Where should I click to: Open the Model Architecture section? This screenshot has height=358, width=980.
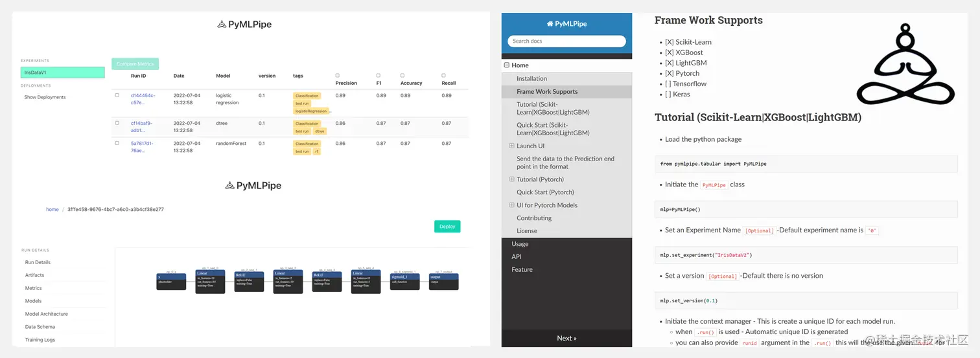point(47,314)
